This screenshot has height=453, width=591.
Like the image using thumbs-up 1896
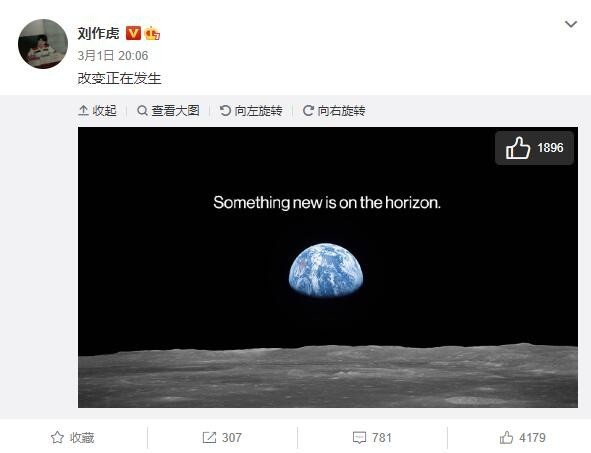[x=534, y=148]
